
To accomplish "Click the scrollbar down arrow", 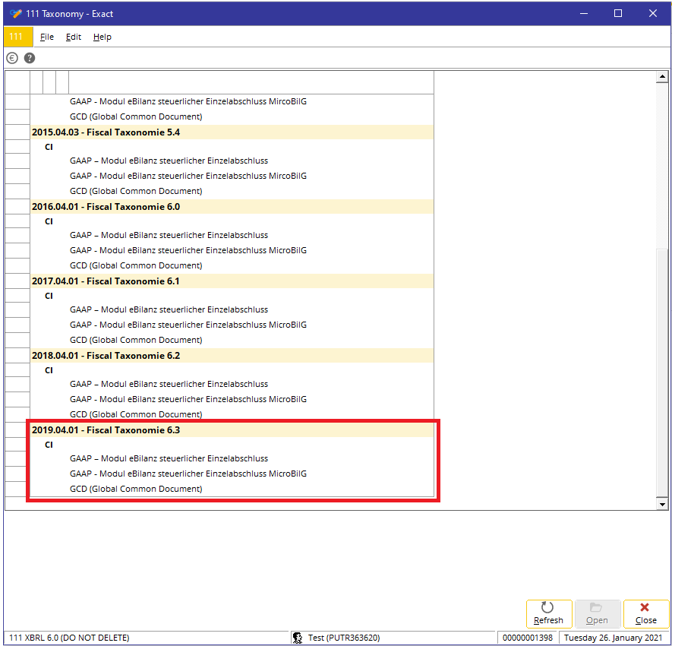I will click(662, 504).
